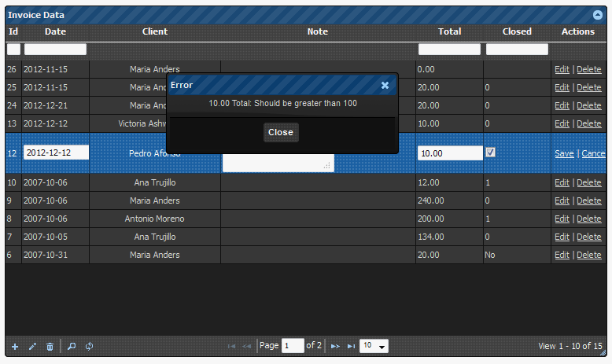
Task: Click Delete link for invoice 26
Action: coord(588,69)
